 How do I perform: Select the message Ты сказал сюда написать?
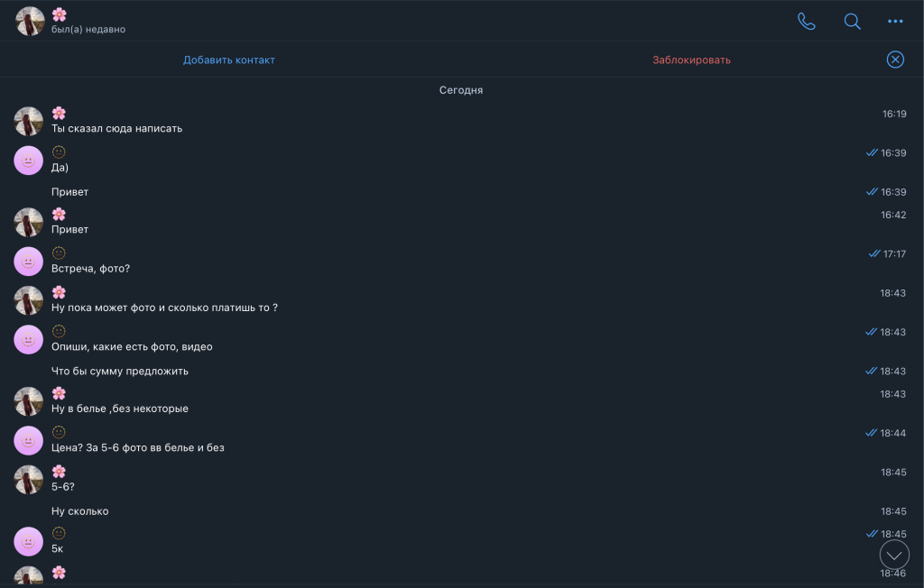click(117, 128)
